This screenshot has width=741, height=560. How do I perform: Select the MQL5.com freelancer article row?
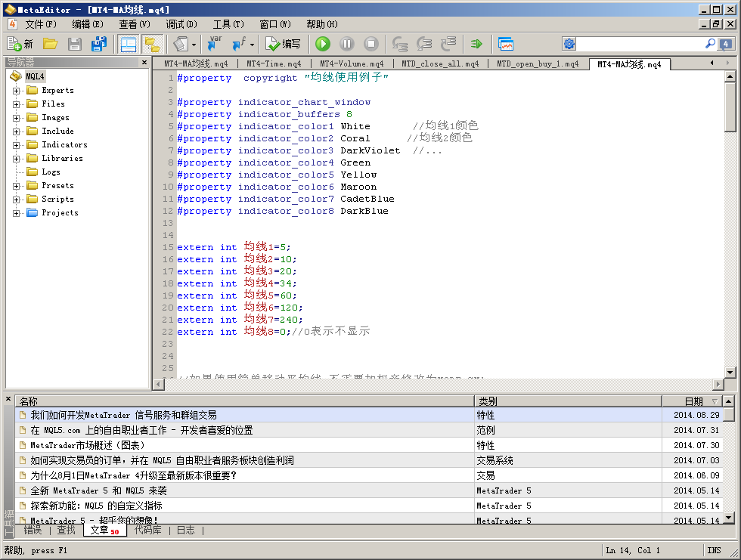[x=142, y=430]
